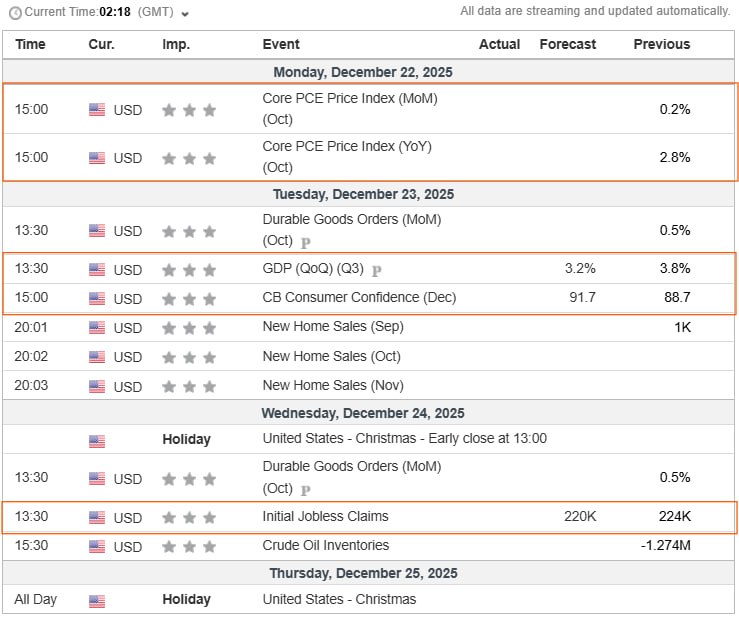Open the New Home Sales (Nov) event
739x617 pixels.
331,385
